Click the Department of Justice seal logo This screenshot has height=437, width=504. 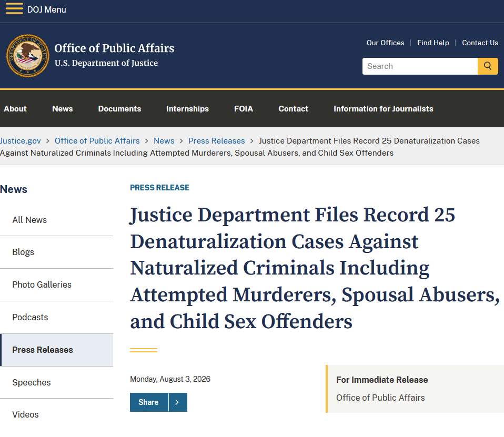coord(28,56)
